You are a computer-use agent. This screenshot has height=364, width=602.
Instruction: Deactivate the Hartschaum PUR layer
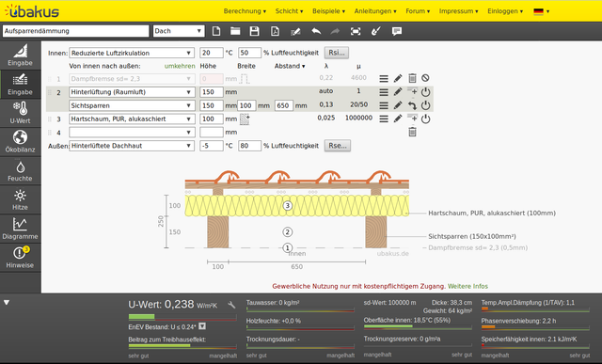point(425,119)
